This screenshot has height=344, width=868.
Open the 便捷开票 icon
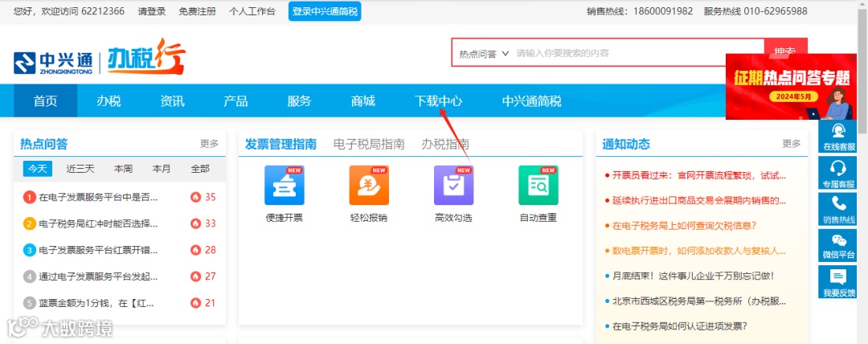click(x=284, y=186)
